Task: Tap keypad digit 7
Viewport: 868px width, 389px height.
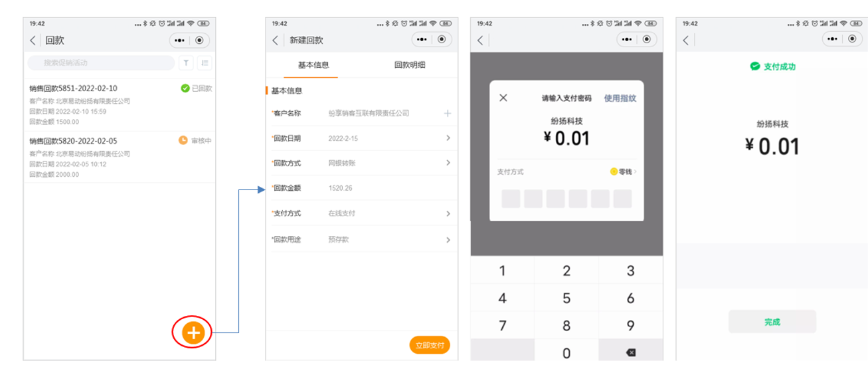Action: (502, 326)
